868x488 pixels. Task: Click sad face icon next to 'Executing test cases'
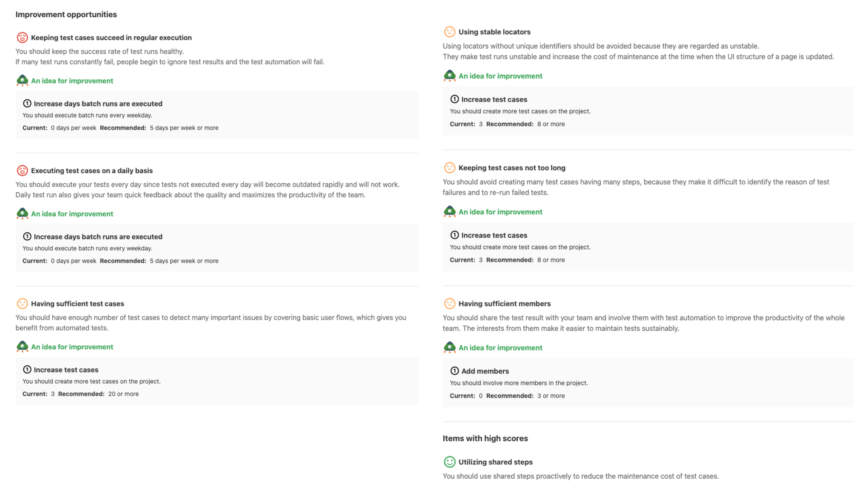22,170
